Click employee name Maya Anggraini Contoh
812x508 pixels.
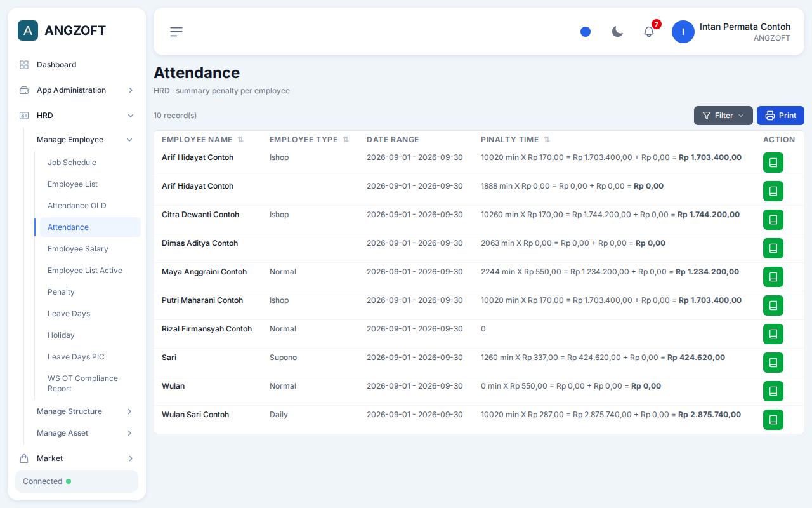pos(204,272)
